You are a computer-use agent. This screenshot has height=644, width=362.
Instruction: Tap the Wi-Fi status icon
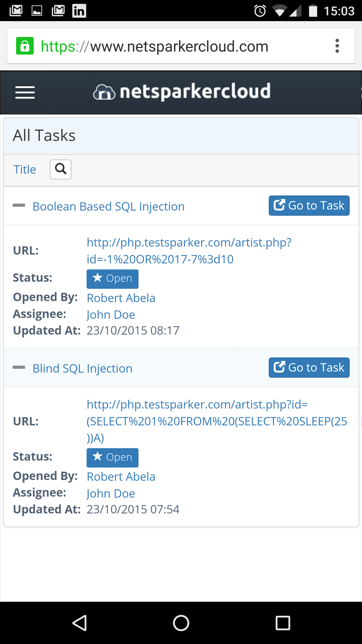click(280, 11)
